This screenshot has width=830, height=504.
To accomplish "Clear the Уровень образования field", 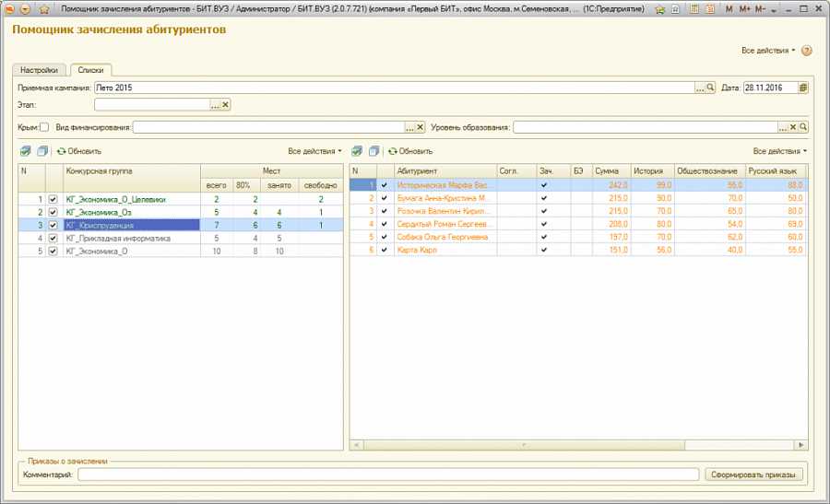I will 793,127.
